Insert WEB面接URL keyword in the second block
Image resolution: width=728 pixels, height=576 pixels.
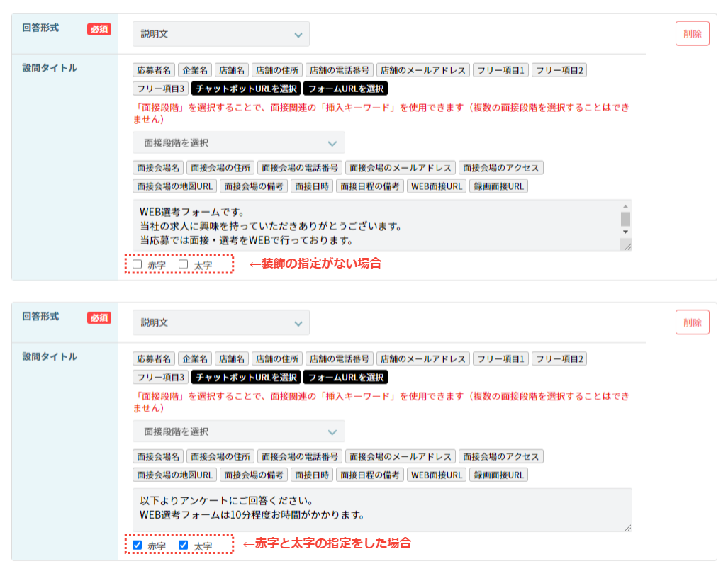coord(436,475)
